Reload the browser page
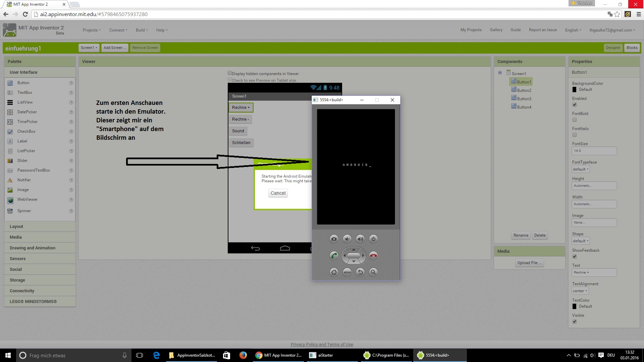The image size is (644, 362). pyautogui.click(x=25, y=14)
